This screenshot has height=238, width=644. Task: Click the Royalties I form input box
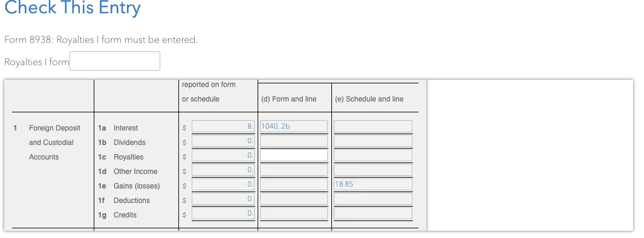pyautogui.click(x=114, y=61)
